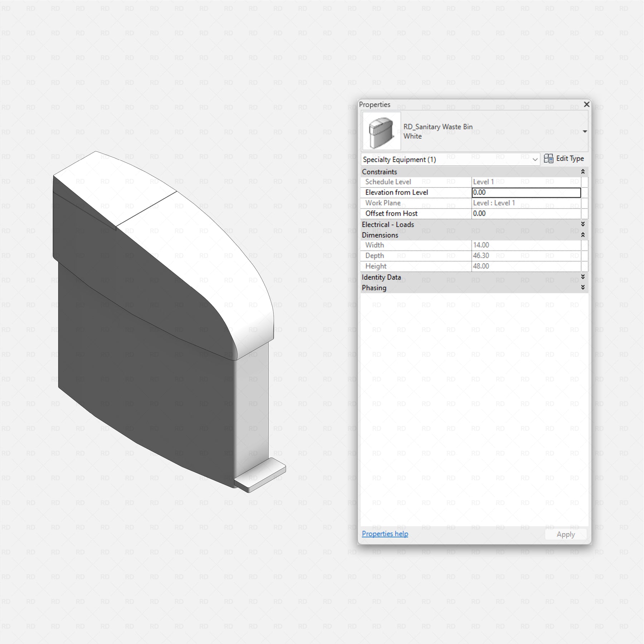This screenshot has height=644, width=644.
Task: Collapse the Constraints section
Action: click(x=583, y=172)
